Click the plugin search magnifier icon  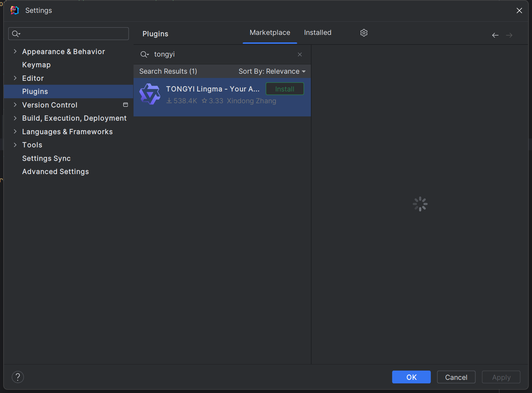coord(144,54)
